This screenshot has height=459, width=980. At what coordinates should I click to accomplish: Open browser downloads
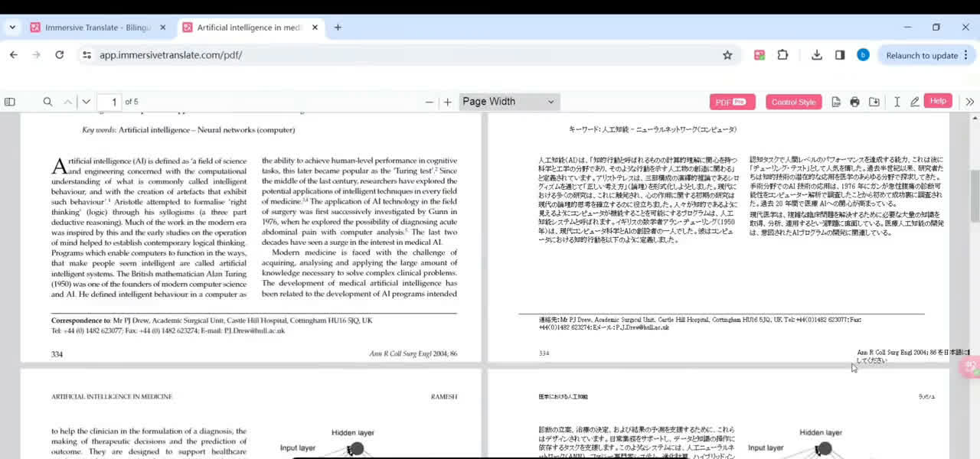[817, 55]
